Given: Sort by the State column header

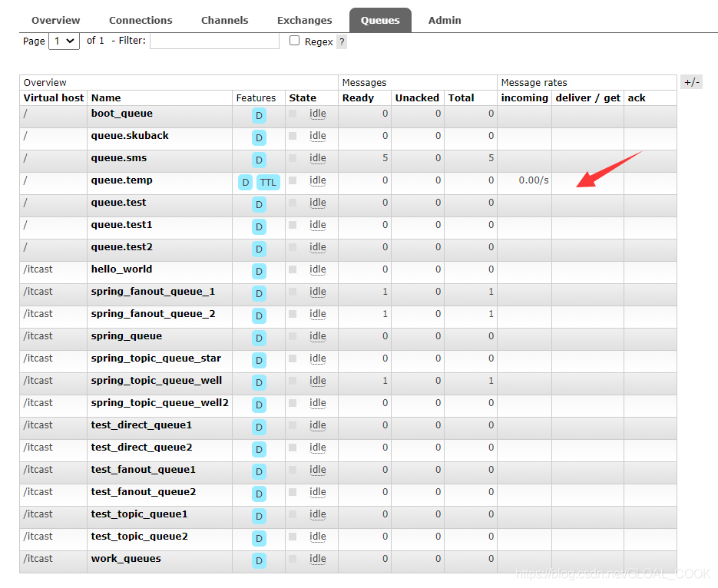Looking at the screenshot, I should coord(303,98).
